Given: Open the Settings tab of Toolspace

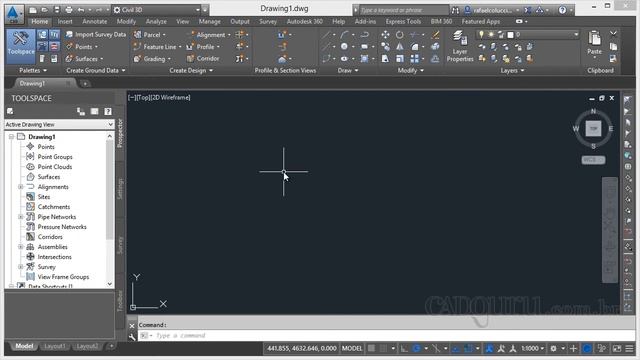Looking at the screenshot, I should click(x=120, y=189).
